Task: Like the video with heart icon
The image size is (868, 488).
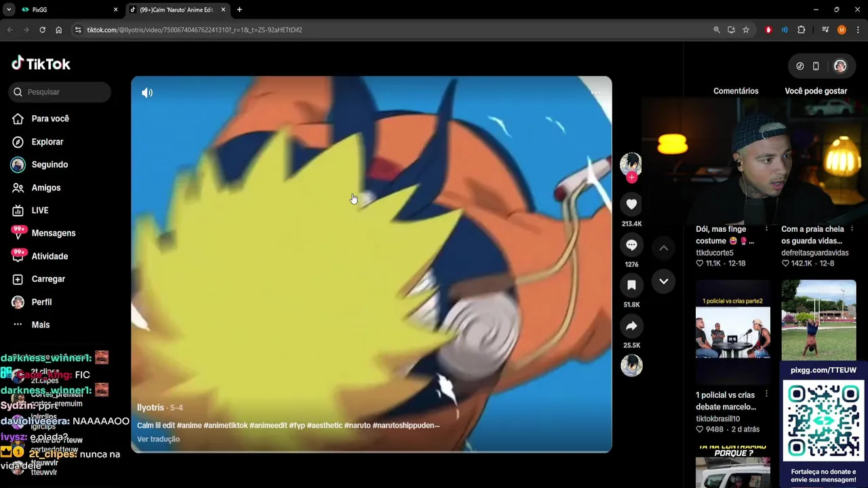Action: pos(631,204)
